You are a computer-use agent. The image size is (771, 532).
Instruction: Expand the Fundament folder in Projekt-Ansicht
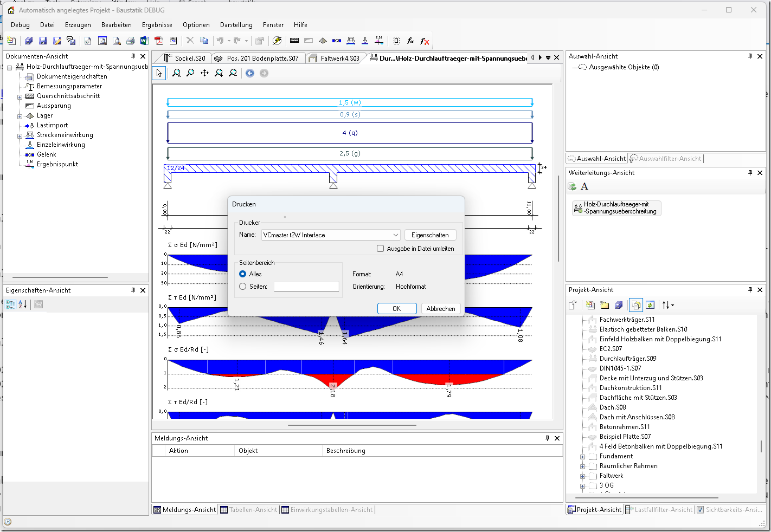tap(583, 457)
